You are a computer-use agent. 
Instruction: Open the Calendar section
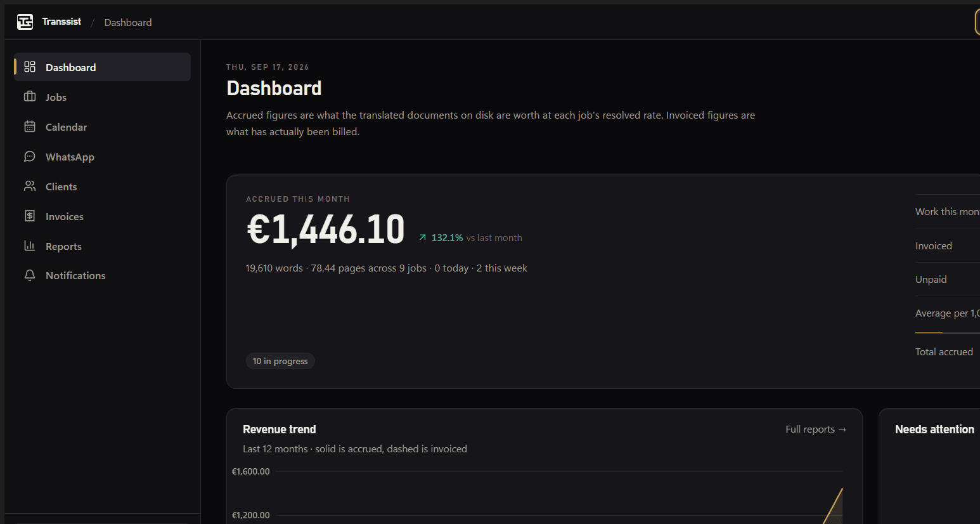coord(102,127)
